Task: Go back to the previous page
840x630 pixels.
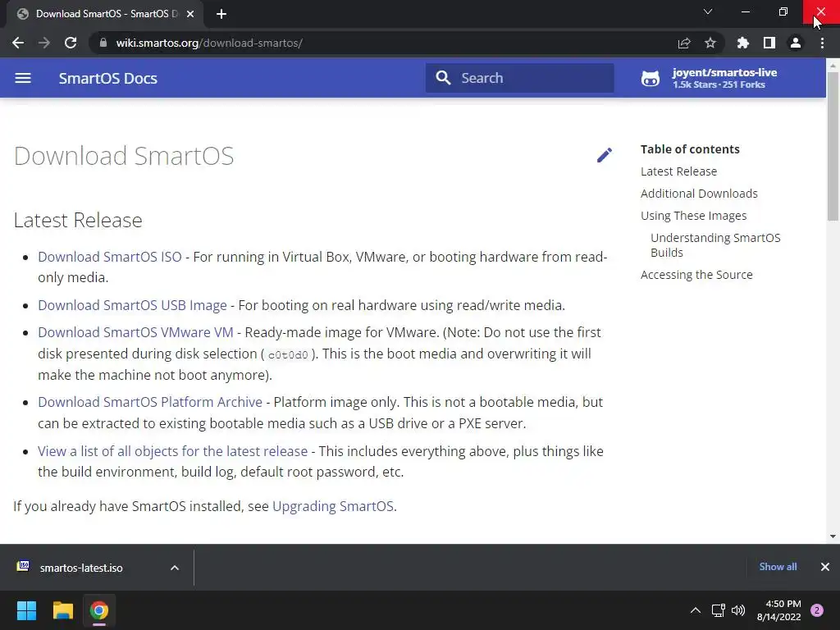Action: tap(18, 43)
